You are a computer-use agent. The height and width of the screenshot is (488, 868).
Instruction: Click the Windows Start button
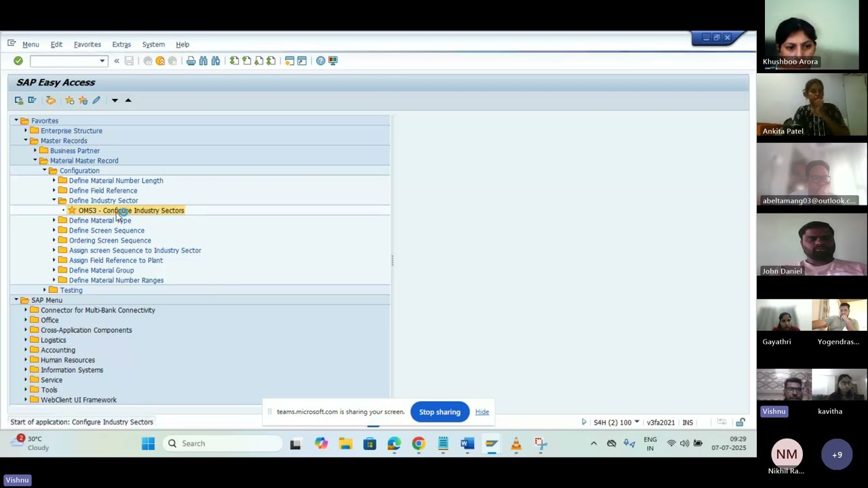click(x=148, y=444)
